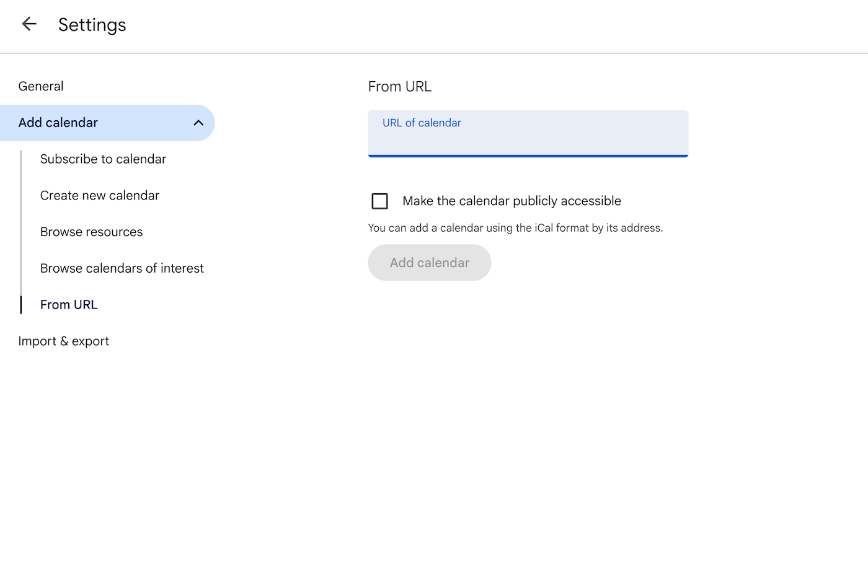Image resolution: width=868 pixels, height=588 pixels.
Task: Open Create new calendar
Action: pyautogui.click(x=99, y=195)
